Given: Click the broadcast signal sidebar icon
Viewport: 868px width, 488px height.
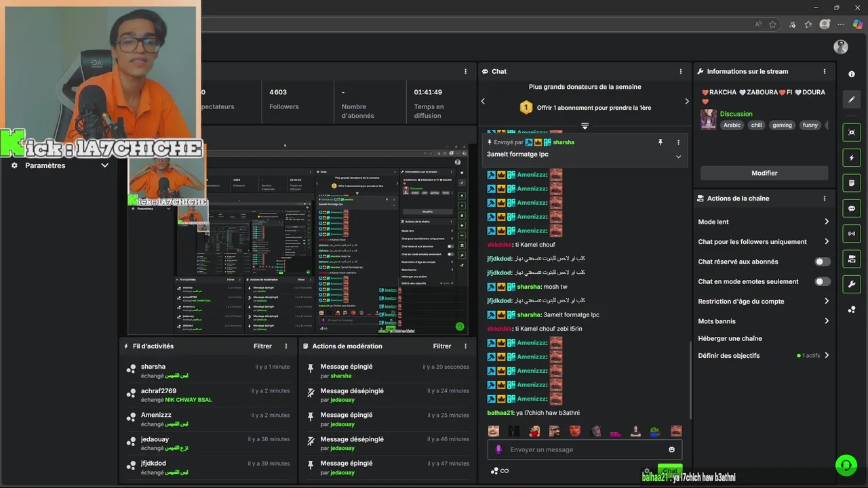Looking at the screenshot, I should pos(852,234).
